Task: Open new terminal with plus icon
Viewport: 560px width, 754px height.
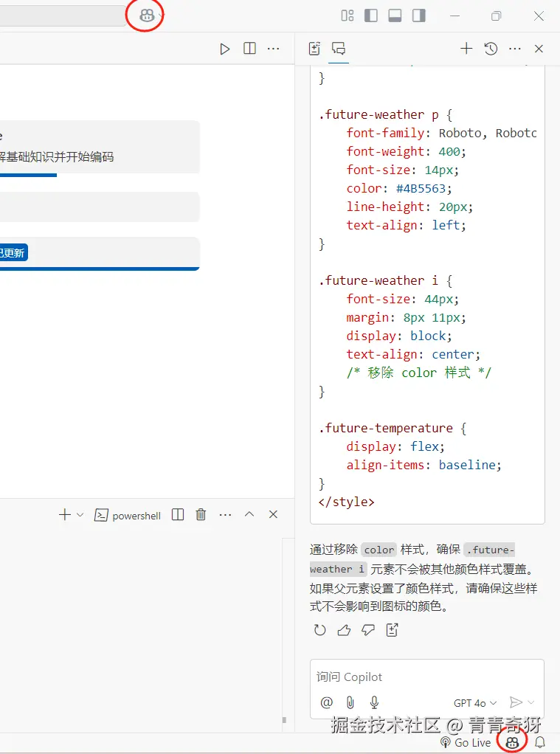Action: (x=64, y=515)
